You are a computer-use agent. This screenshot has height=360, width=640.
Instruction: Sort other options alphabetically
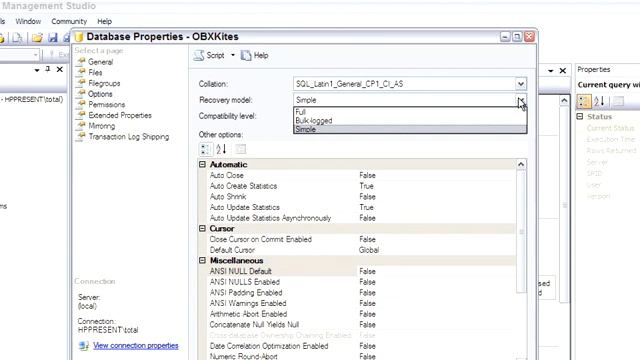click(x=221, y=149)
